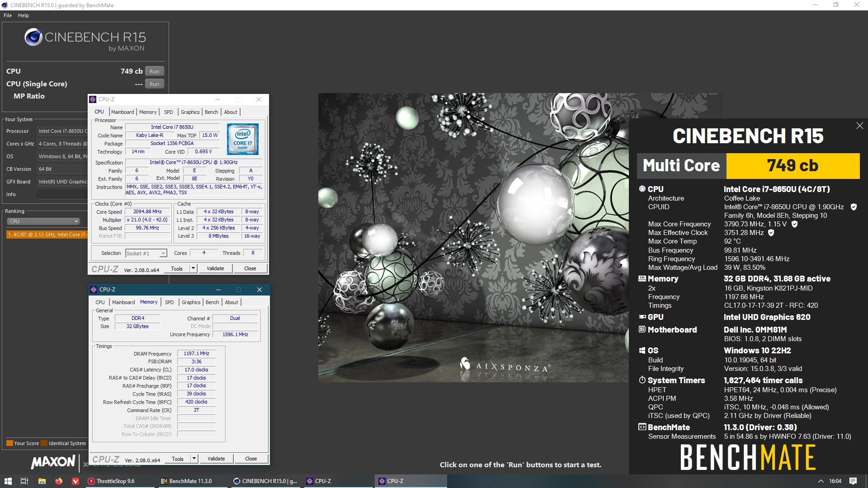Launch Firefox from the taskbar
Image resolution: width=868 pixels, height=488 pixels.
tap(59, 481)
